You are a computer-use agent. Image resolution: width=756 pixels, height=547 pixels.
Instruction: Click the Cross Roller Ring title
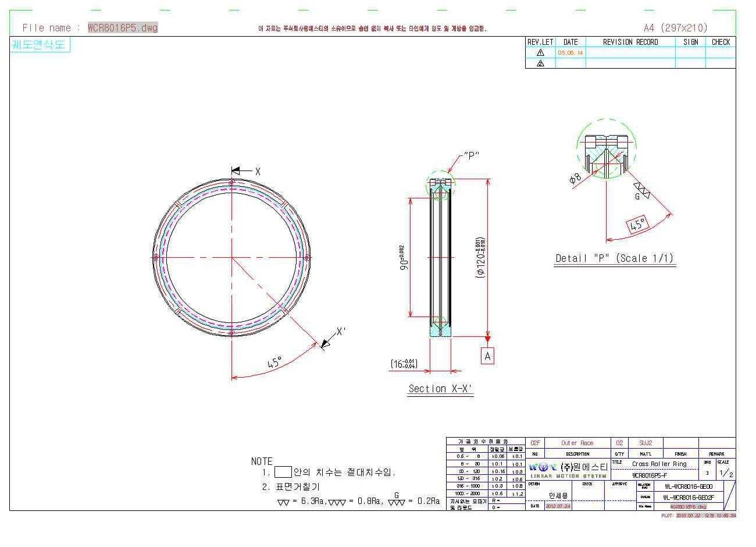(x=659, y=464)
